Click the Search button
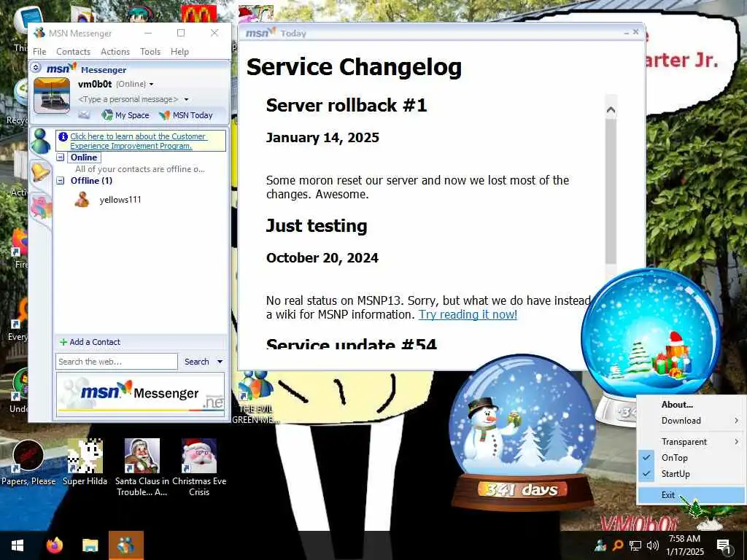The image size is (747, 560). point(197,362)
